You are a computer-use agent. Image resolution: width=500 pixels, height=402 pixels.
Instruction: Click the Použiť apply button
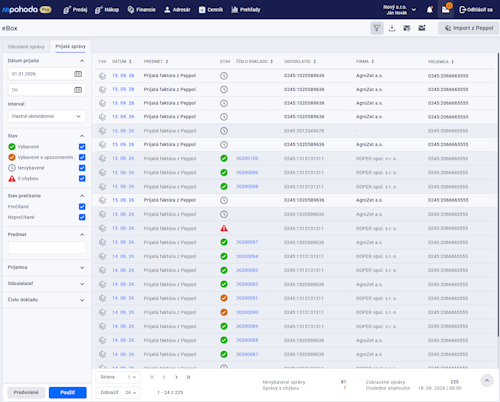coord(68,392)
